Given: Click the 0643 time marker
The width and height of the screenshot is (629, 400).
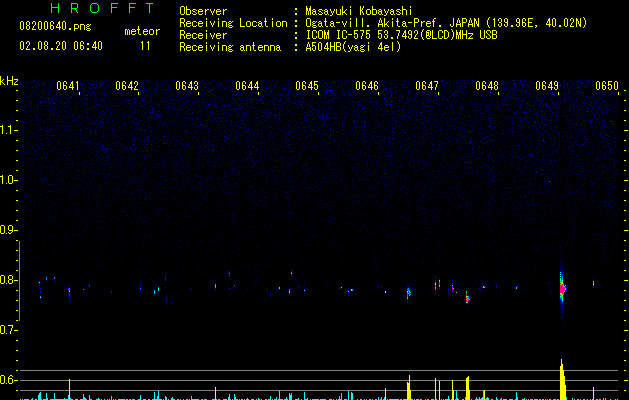Looking at the screenshot, I should pos(187,86).
